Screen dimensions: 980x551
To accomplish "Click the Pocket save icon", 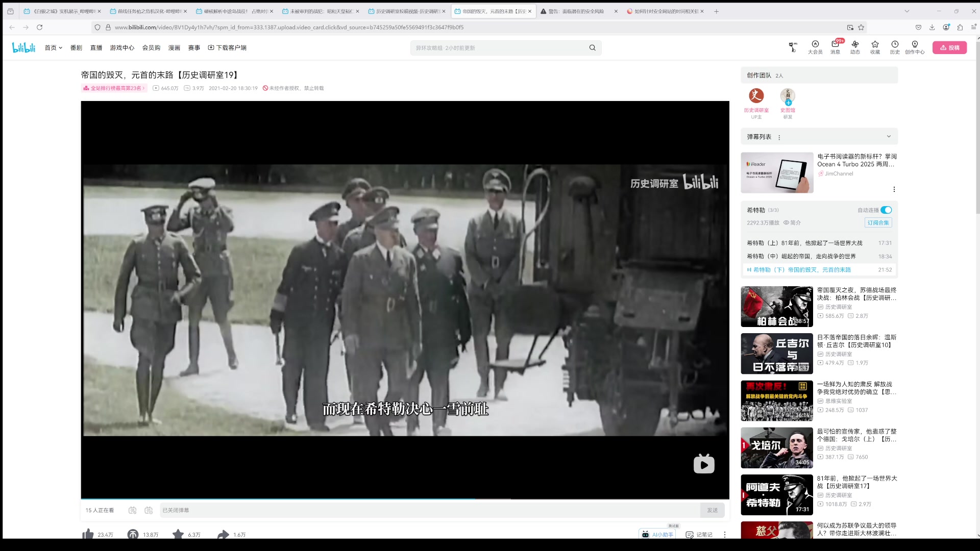I will (x=918, y=27).
